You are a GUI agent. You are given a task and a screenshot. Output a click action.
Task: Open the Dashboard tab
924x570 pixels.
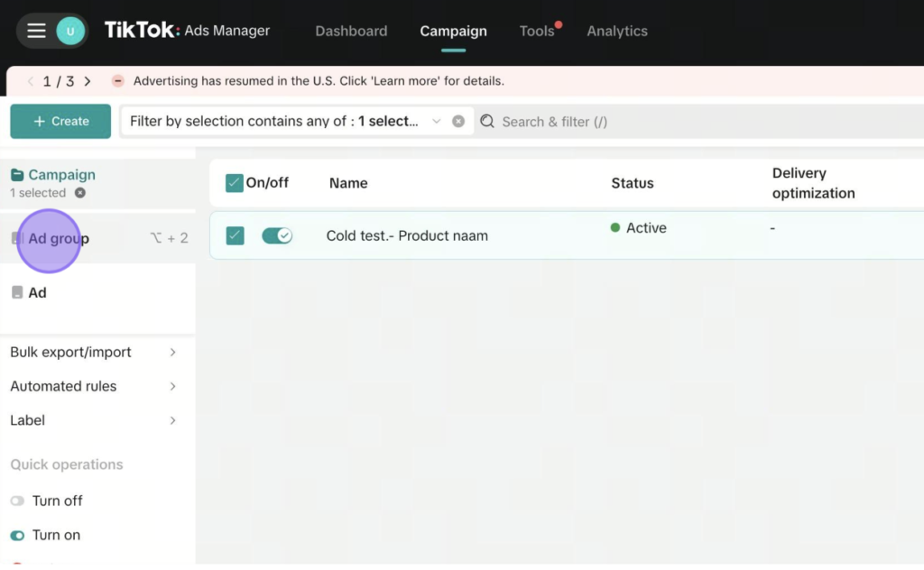point(351,32)
